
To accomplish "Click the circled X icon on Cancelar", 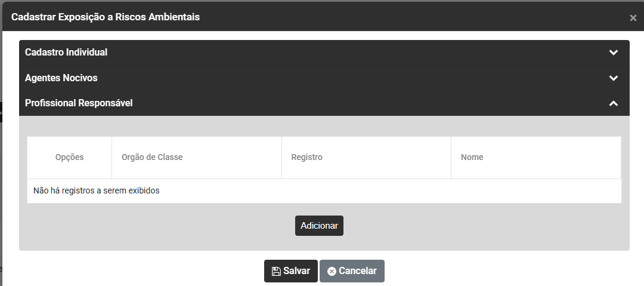I will [x=332, y=271].
